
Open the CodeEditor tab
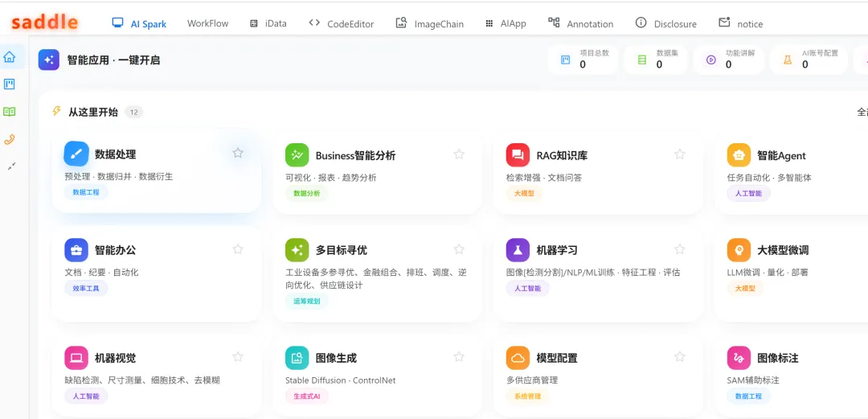[341, 23]
